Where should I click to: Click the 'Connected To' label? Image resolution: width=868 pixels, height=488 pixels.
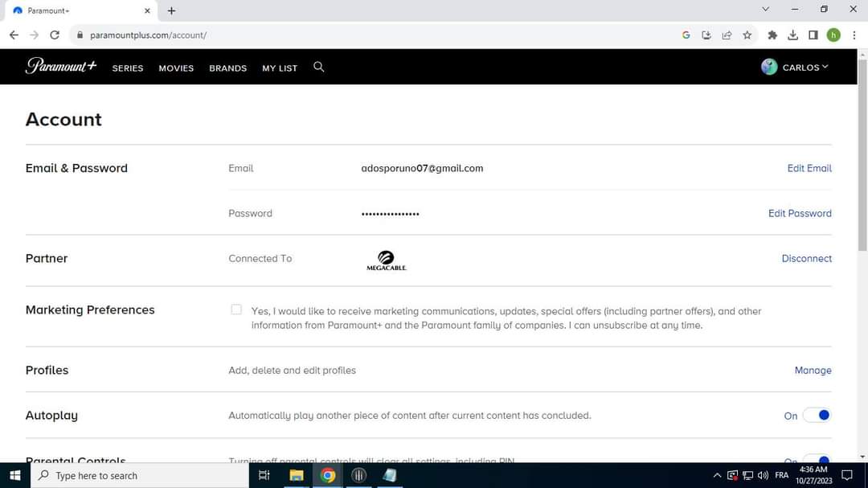pyautogui.click(x=260, y=259)
